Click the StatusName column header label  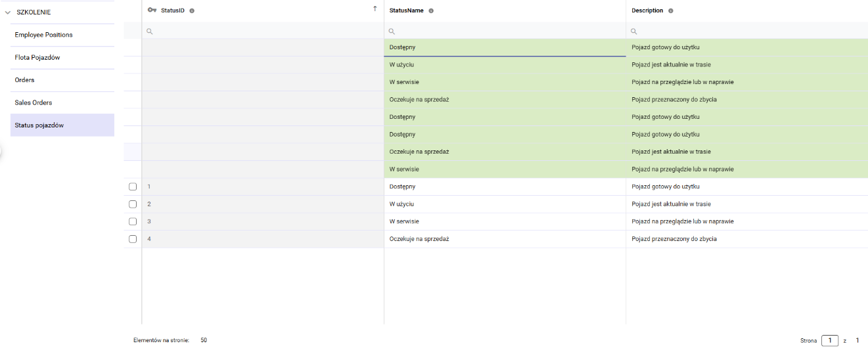coord(407,11)
